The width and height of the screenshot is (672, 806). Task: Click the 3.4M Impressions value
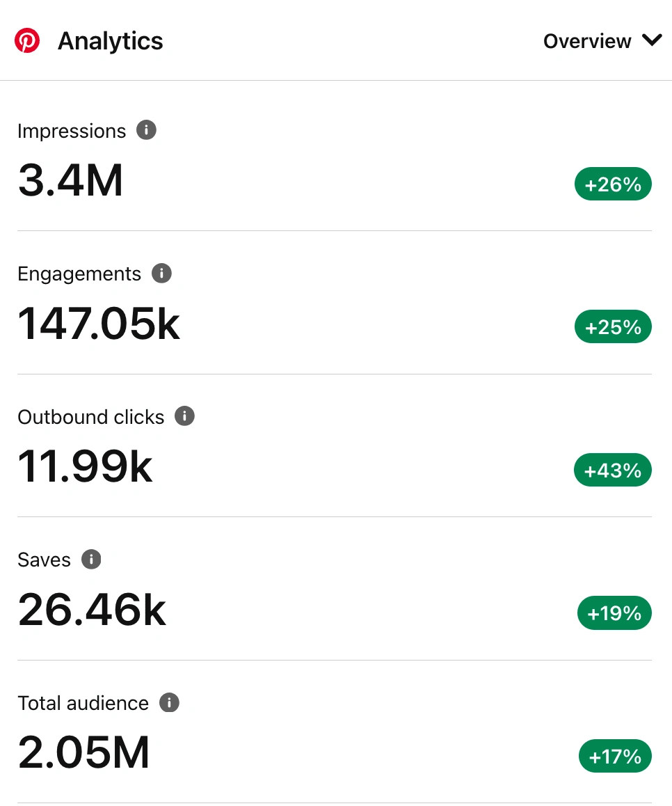point(70,180)
